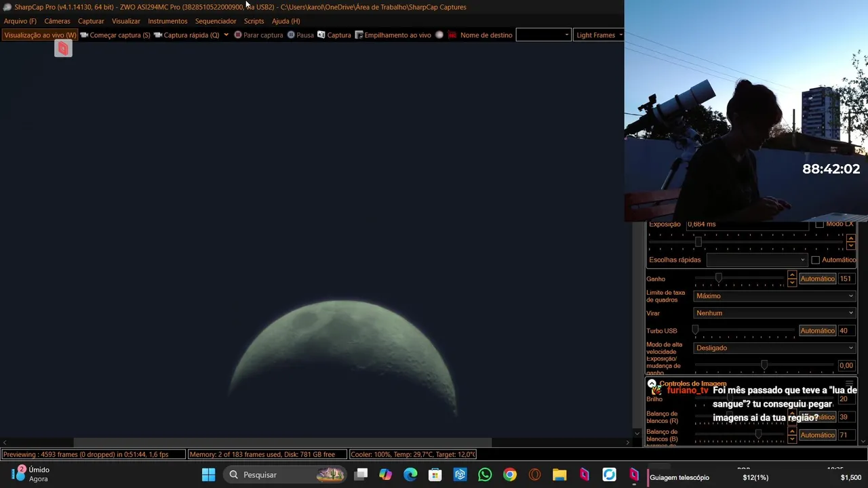
Task: Expand the Captura rápida dropdown arrow
Action: point(226,35)
